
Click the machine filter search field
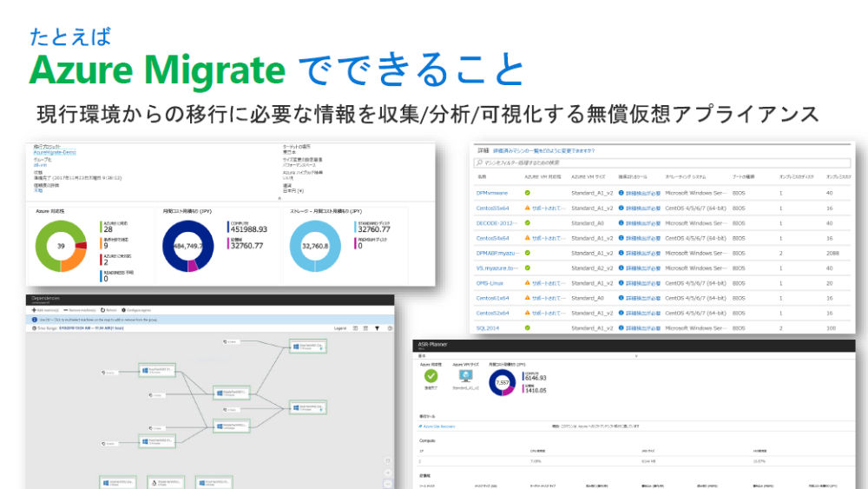(661, 162)
